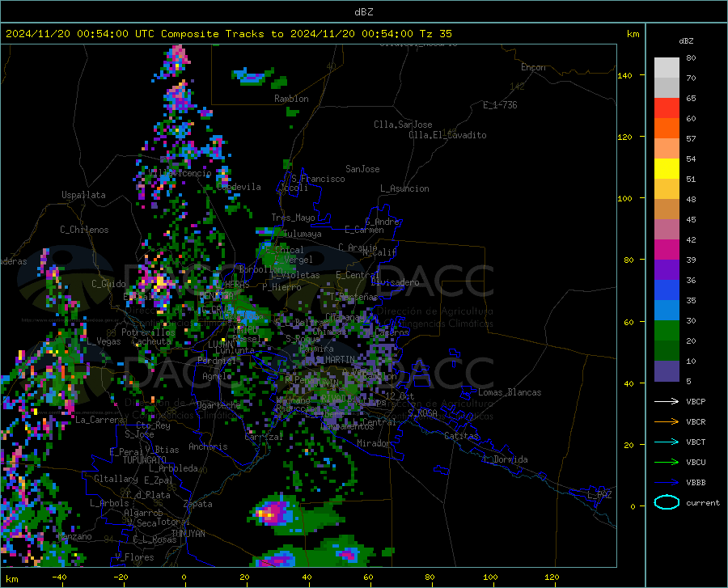Select the magenta 39 dBZ color swatch
The height and width of the screenshot is (588, 728).
pos(667,250)
